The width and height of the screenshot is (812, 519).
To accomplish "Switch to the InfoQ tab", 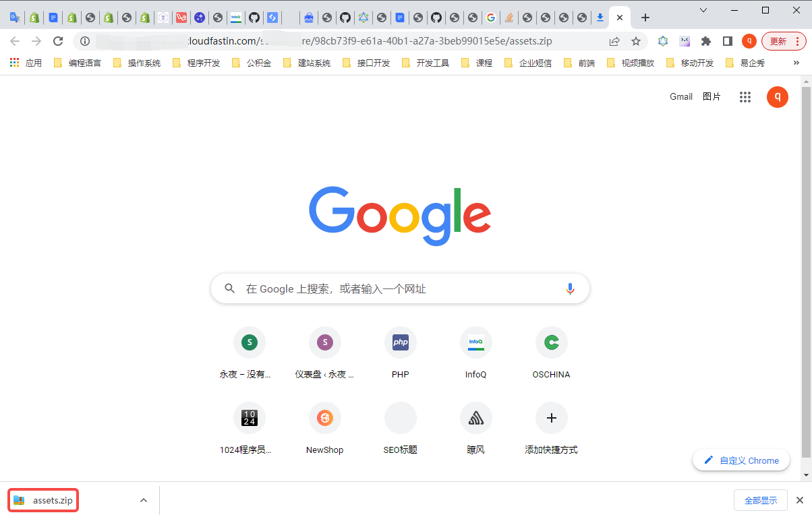I will point(235,18).
